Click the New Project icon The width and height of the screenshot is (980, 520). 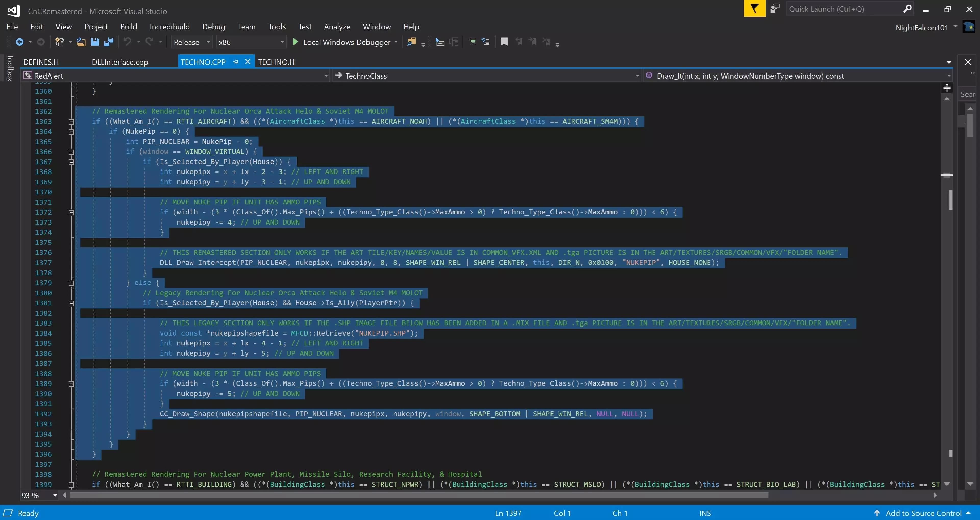[59, 42]
